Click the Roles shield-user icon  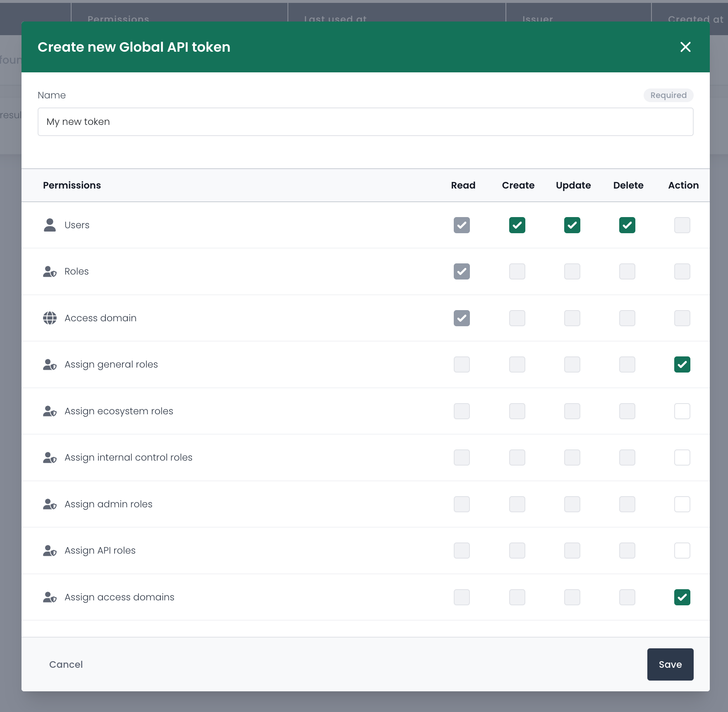(50, 272)
